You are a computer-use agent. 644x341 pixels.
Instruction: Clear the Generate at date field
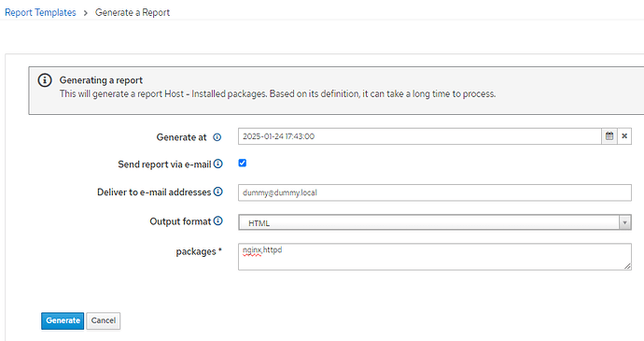tap(624, 136)
